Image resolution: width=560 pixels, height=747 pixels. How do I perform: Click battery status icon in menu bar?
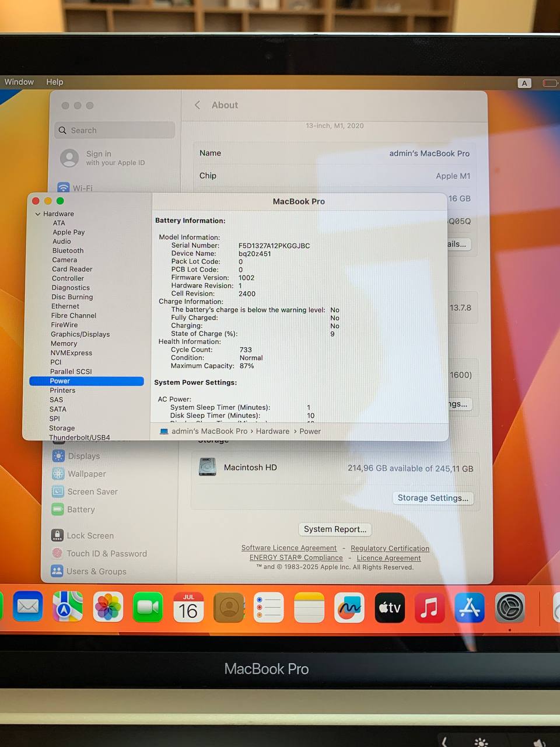pyautogui.click(x=550, y=83)
